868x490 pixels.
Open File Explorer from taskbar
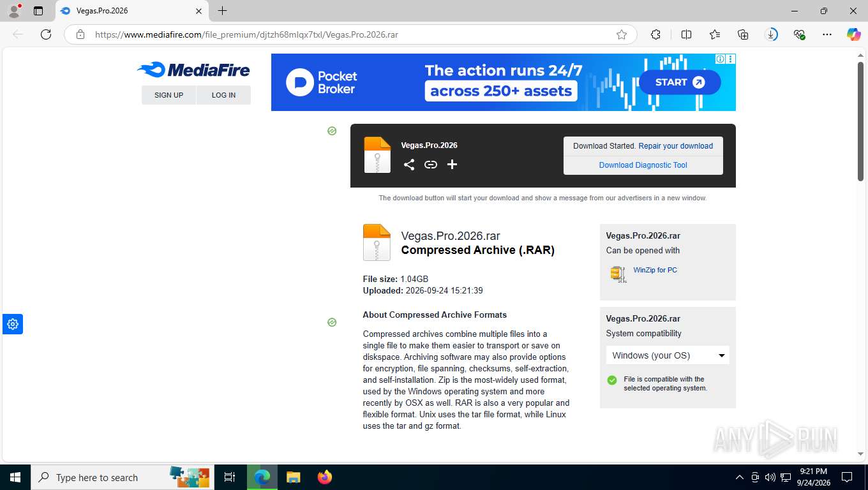point(294,477)
